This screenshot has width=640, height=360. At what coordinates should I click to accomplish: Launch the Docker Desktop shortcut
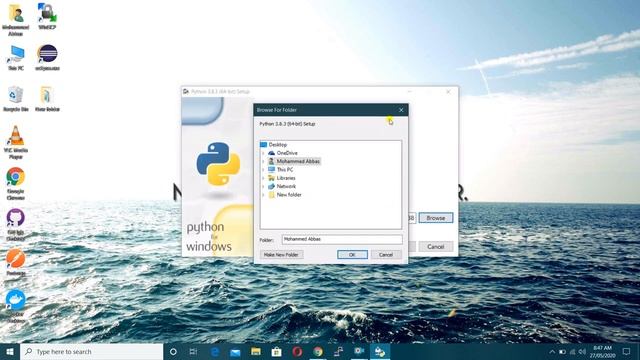[x=16, y=306]
